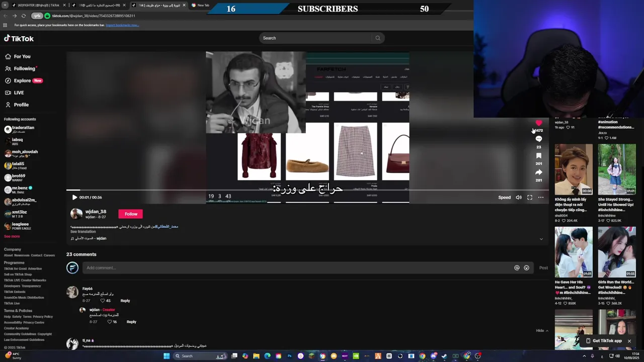
Task: Click the Get TikTok app button
Action: click(x=604, y=341)
